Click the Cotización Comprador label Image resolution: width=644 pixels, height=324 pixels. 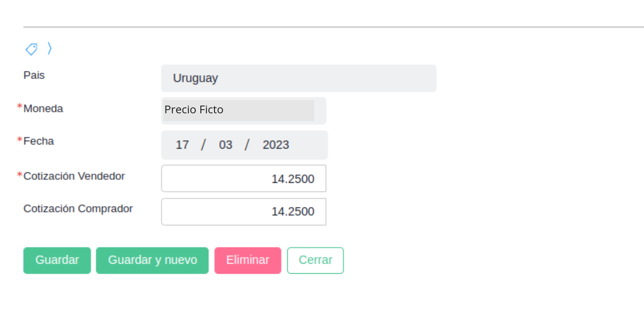(x=78, y=209)
